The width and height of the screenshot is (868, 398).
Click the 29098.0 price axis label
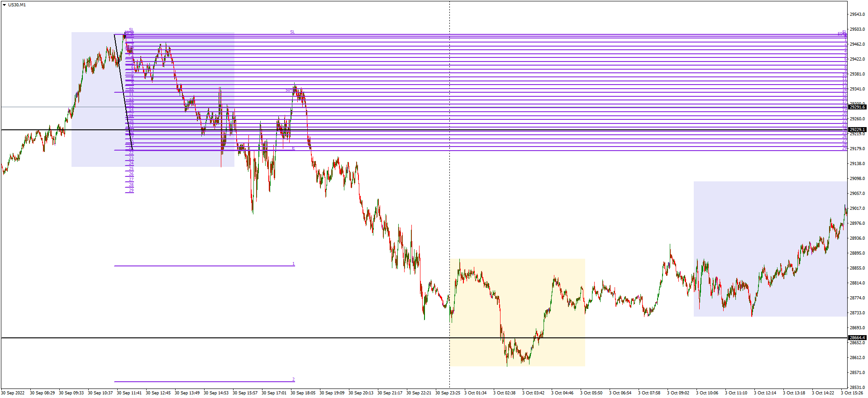pyautogui.click(x=857, y=179)
